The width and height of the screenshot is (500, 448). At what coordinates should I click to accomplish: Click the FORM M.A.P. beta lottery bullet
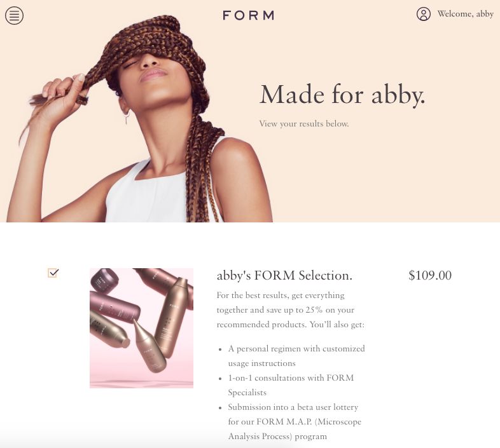click(295, 421)
